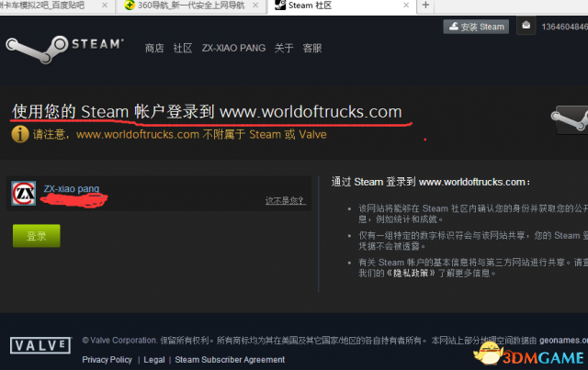Screen dimensions: 588x370
Task: Open the 隐私政策 privacy policy link
Action: click(411, 273)
